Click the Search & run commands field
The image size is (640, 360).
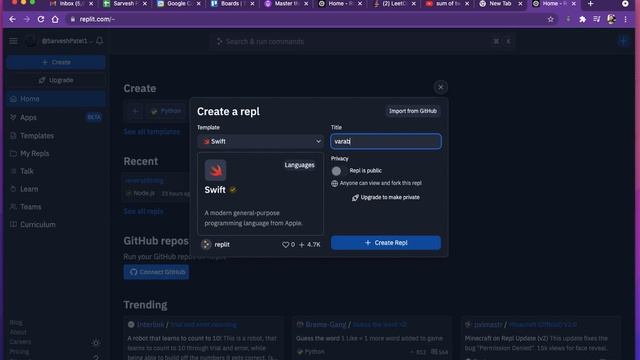tap(361, 42)
